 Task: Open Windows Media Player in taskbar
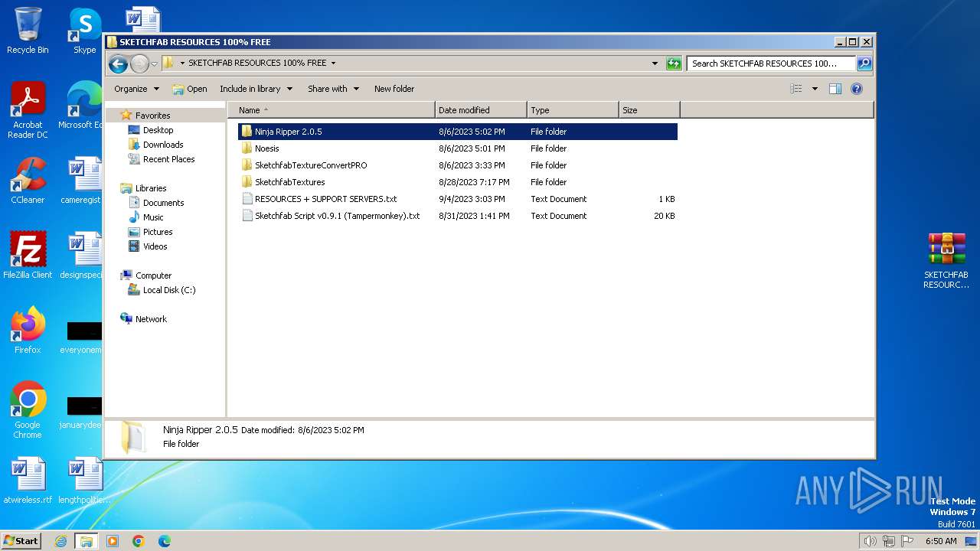pyautogui.click(x=113, y=541)
